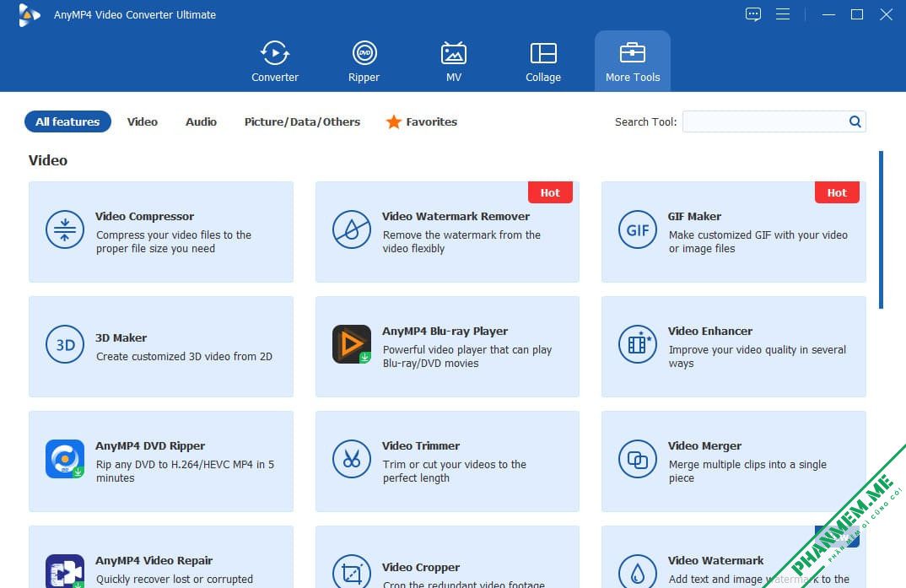Select the More Tools tab
The image size is (906, 588).
[x=633, y=62]
